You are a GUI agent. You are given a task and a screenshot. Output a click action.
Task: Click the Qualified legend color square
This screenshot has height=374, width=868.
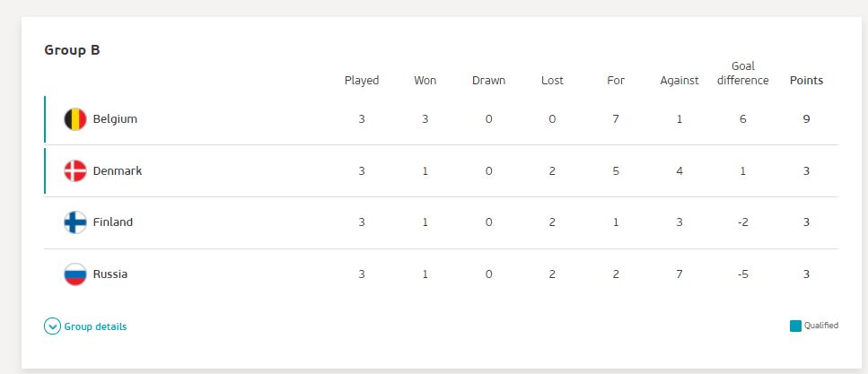click(795, 326)
